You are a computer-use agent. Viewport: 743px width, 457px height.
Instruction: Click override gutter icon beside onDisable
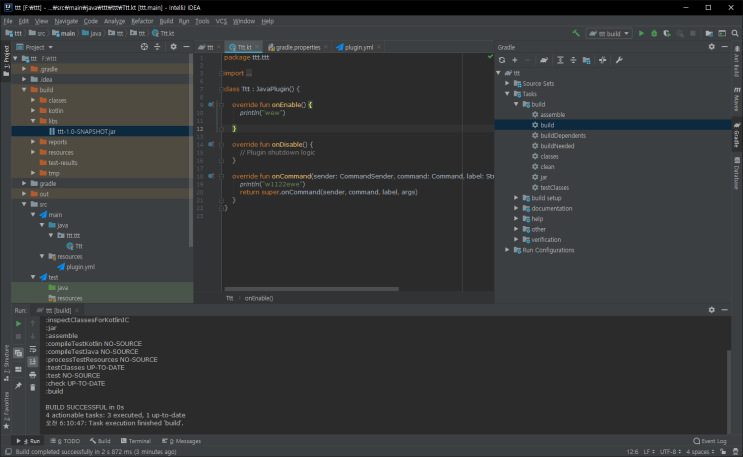[x=211, y=144]
